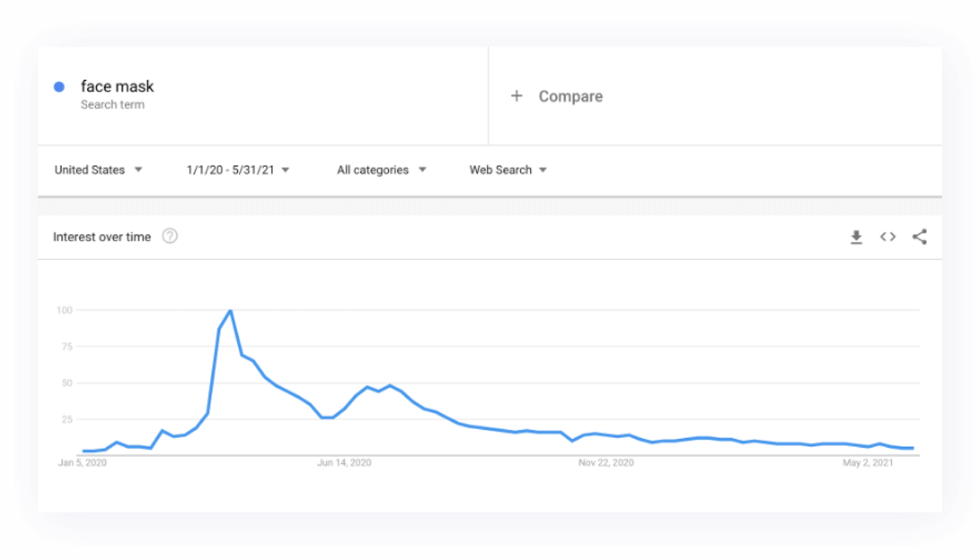The height and width of the screenshot is (559, 980).
Task: Open the Interest over time help icon
Action: (x=170, y=236)
